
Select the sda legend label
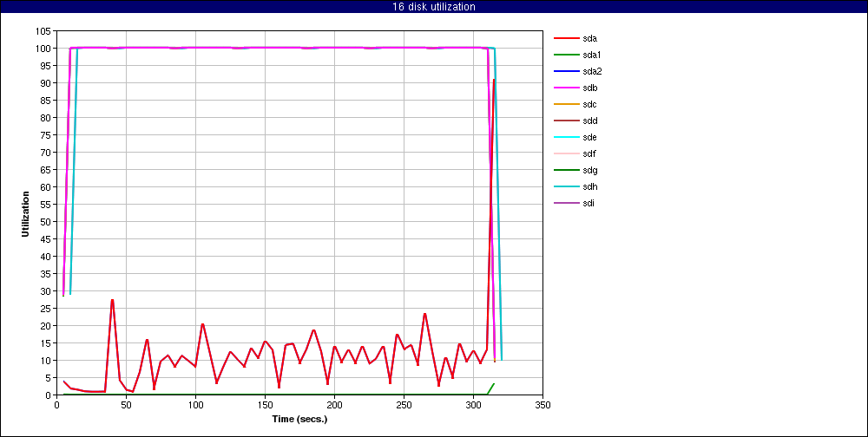tap(589, 39)
